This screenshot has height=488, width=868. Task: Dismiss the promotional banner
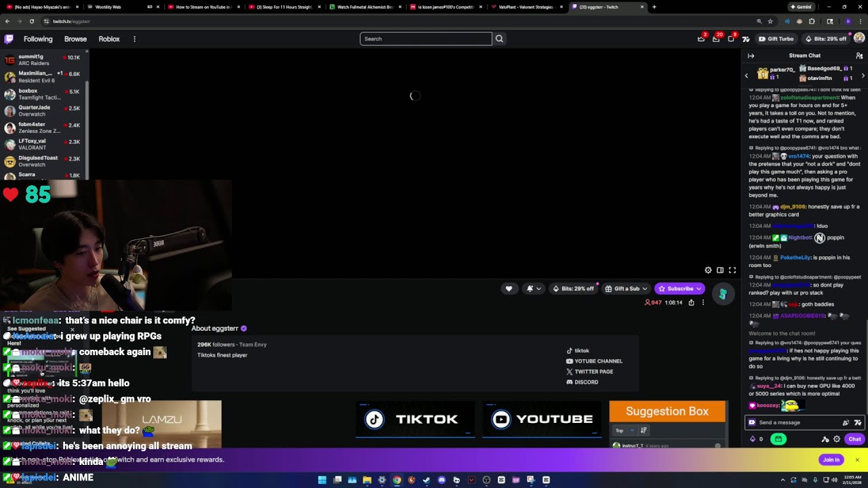(x=856, y=460)
